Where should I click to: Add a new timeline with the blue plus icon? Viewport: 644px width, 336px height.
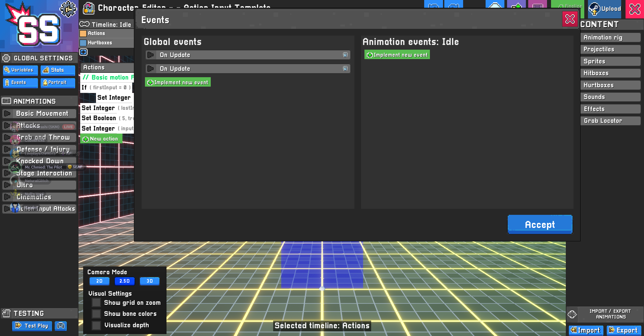coord(83,52)
